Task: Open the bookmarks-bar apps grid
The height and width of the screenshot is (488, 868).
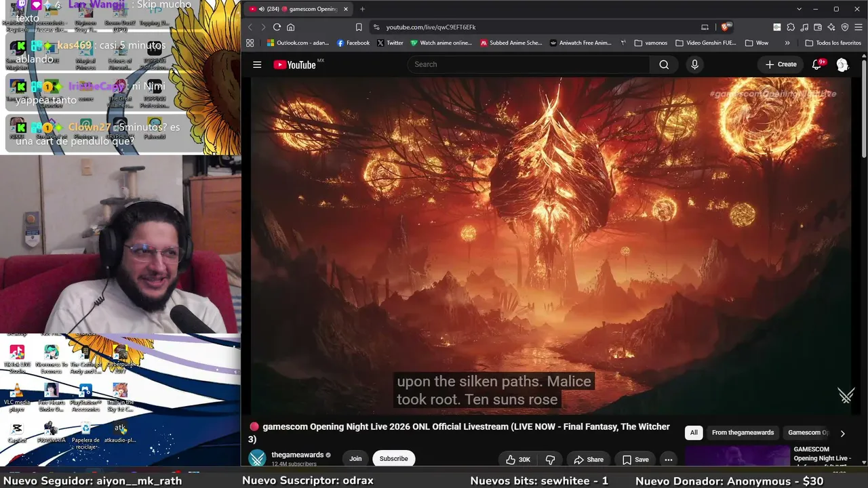Action: (250, 43)
